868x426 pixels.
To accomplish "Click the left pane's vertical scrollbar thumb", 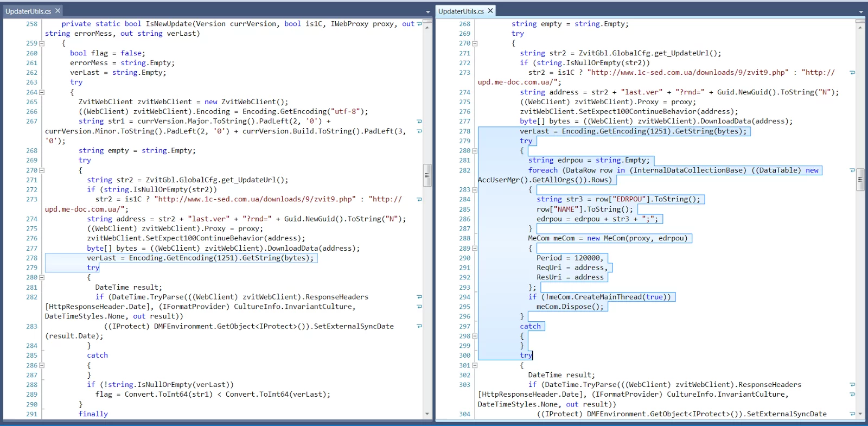I will [427, 175].
